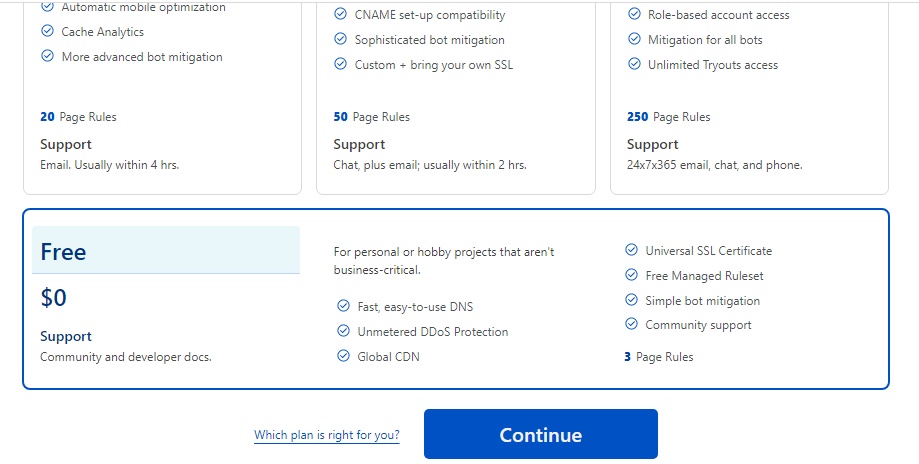
Task: Open the 'Which plan is right for you?' link
Action: (326, 435)
